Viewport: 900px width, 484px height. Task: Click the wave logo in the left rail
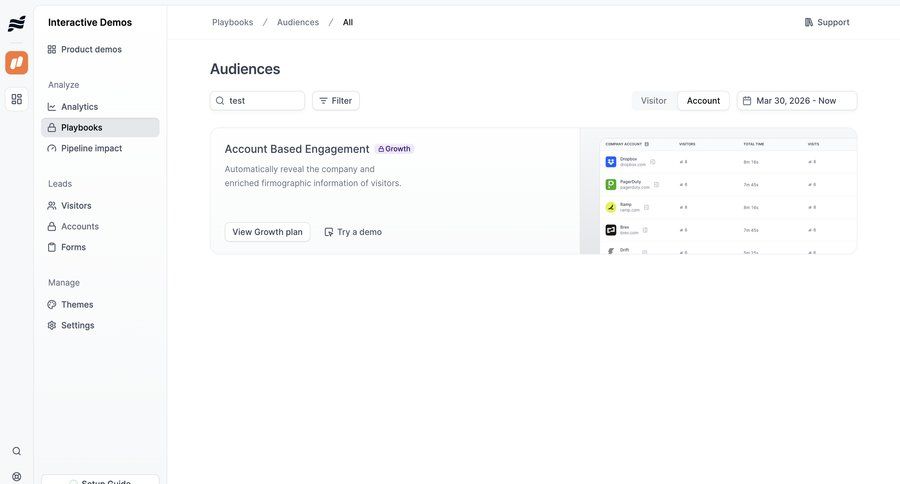[x=17, y=24]
